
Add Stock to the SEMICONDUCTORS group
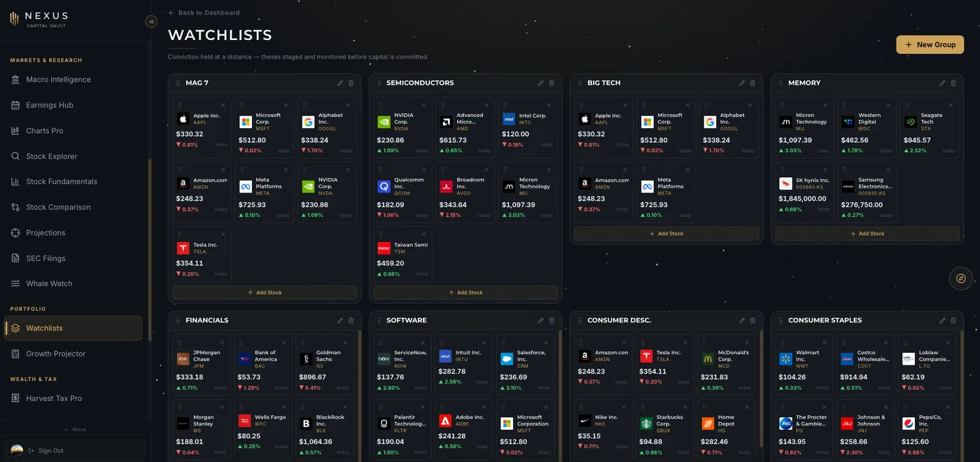click(x=465, y=293)
